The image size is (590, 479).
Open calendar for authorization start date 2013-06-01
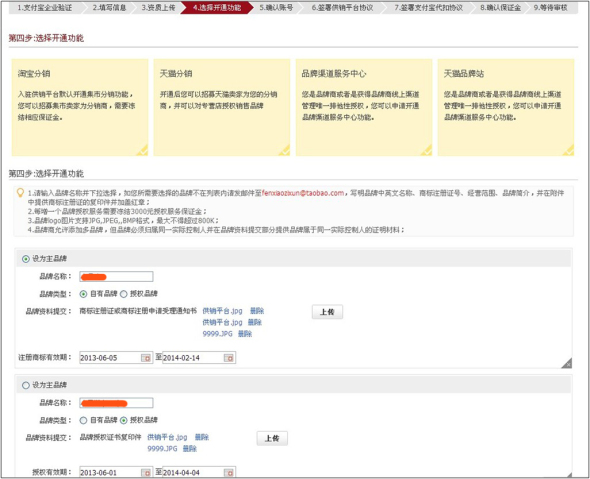tap(146, 473)
